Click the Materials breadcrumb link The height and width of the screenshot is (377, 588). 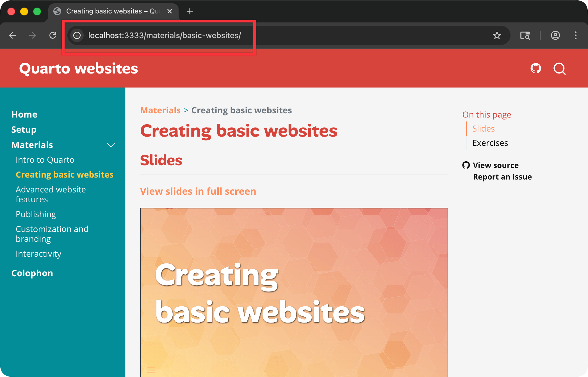tap(160, 110)
